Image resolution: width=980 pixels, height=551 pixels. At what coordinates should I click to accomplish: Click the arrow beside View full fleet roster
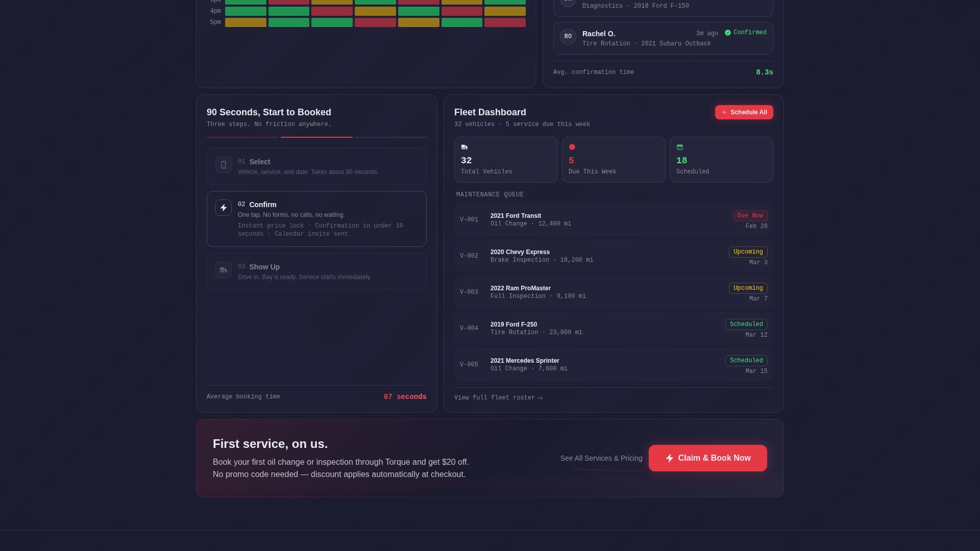pos(540,398)
